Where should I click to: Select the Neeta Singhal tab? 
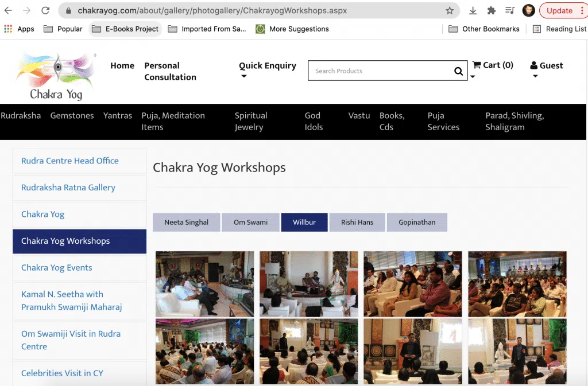186,223
